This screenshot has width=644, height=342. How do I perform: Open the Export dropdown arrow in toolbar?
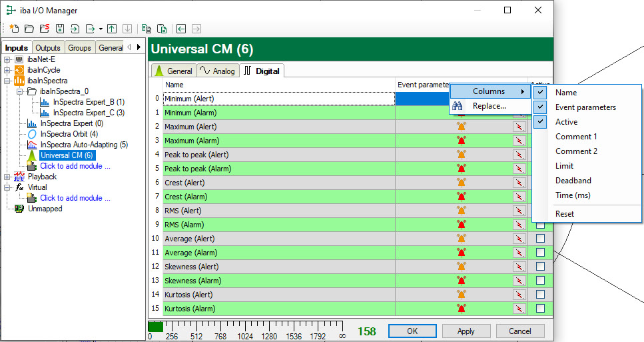click(101, 29)
